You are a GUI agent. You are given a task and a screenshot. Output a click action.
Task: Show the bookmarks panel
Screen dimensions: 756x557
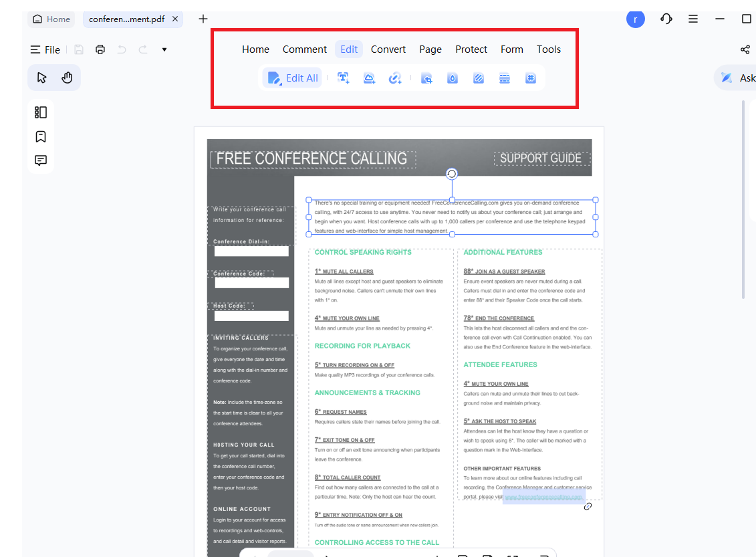[x=41, y=136]
